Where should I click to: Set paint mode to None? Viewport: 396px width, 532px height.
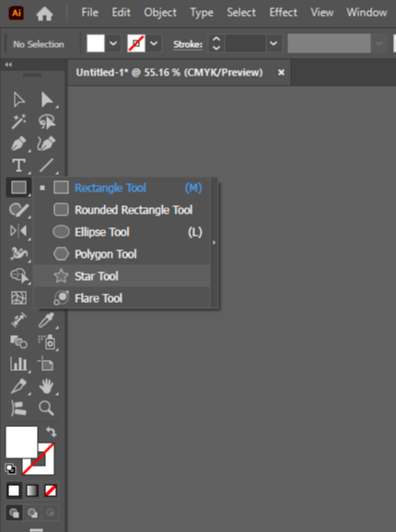coord(51,491)
